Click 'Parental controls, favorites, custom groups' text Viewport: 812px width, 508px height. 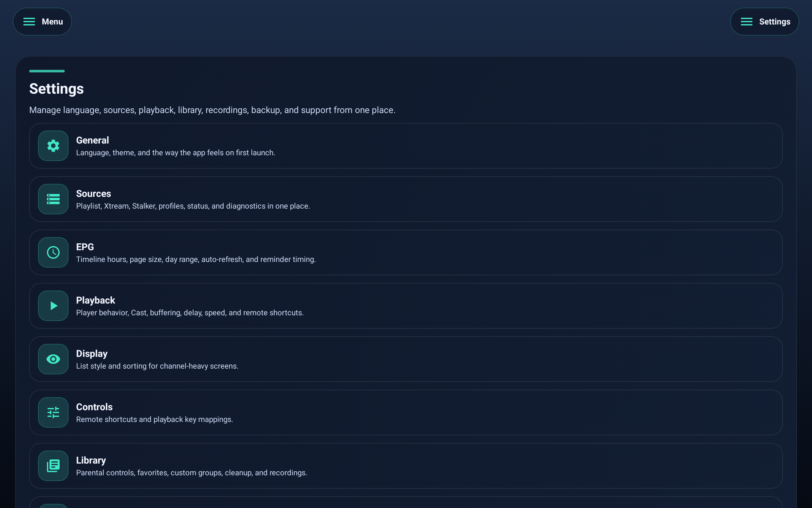(192, 473)
